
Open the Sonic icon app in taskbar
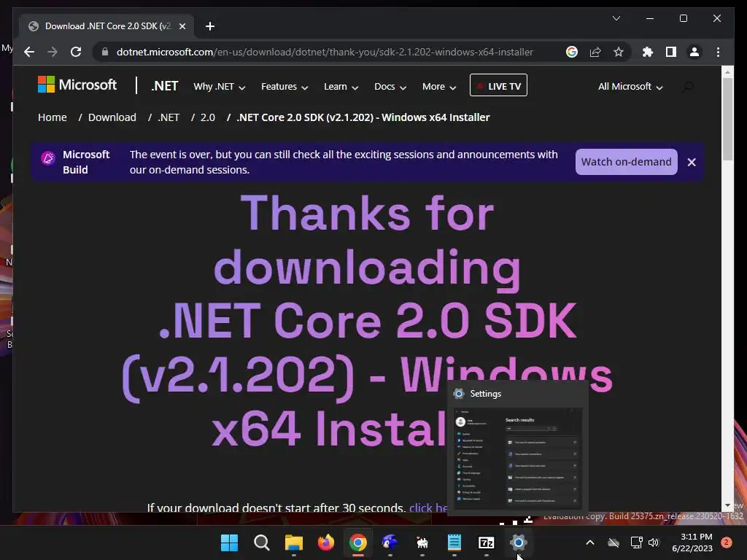tap(390, 542)
